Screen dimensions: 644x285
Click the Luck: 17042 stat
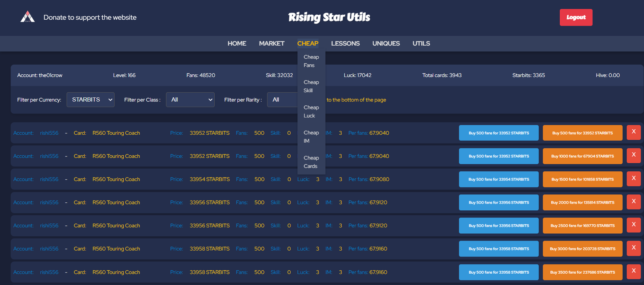tap(358, 76)
